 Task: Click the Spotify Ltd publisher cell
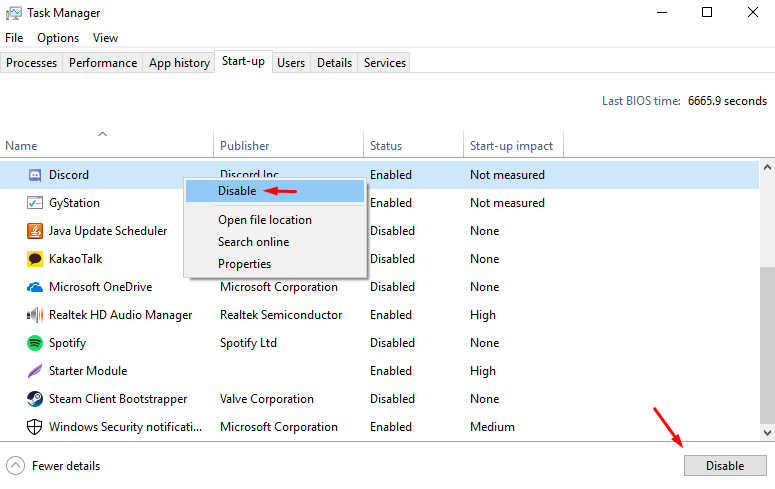[x=248, y=343]
